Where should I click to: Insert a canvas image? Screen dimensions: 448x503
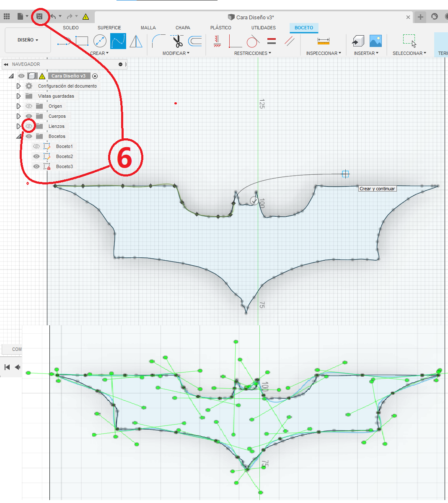(x=376, y=41)
